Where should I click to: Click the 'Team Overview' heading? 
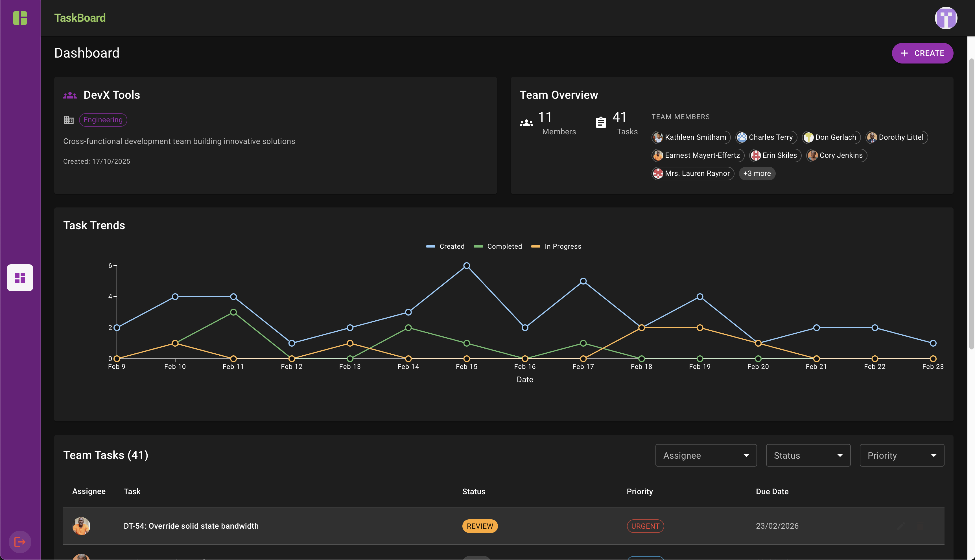click(559, 95)
